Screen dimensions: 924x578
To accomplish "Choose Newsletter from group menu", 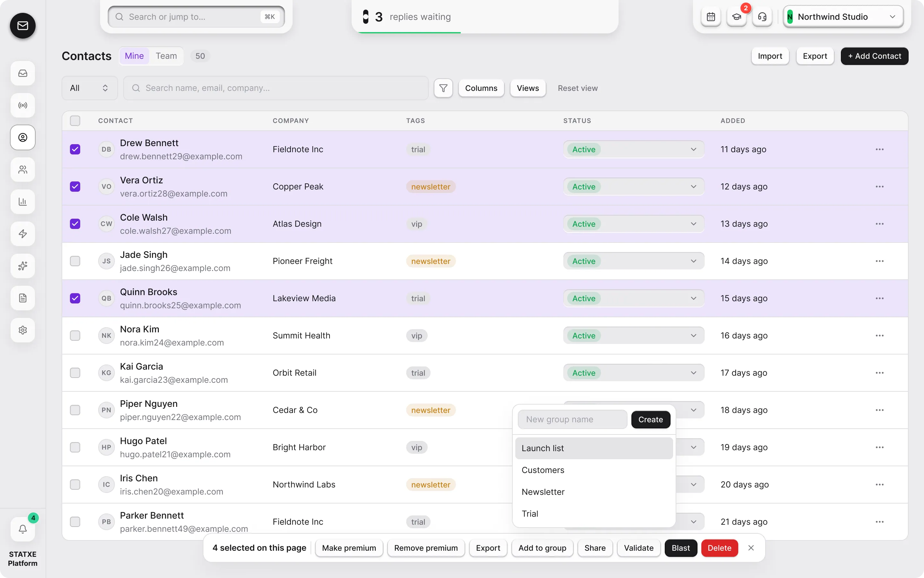I will (x=594, y=492).
